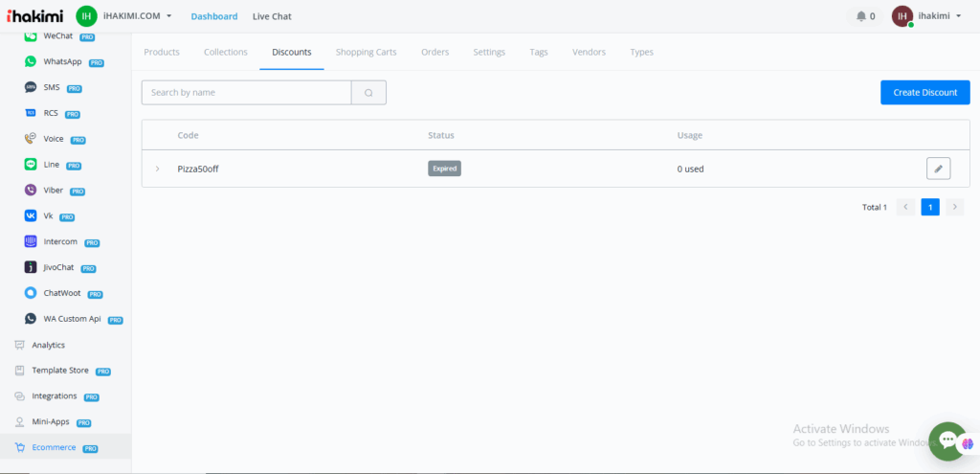Click the Intercom channel icon
Screen dimensions: 980x474
[x=31, y=241]
